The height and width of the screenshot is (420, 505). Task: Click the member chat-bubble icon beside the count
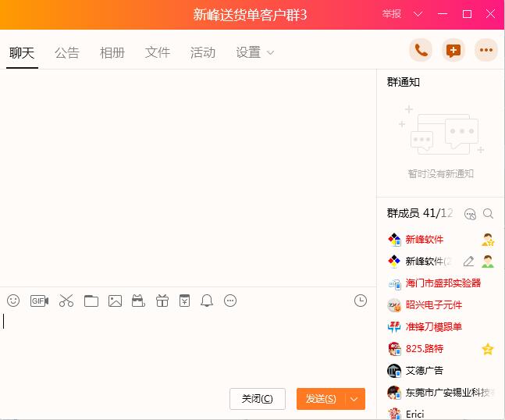tap(470, 214)
